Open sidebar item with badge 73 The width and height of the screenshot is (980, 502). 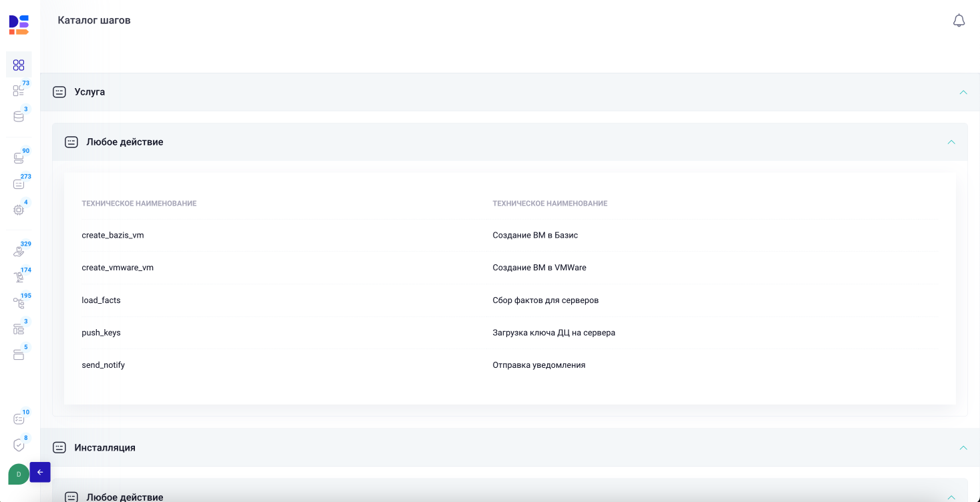pyautogui.click(x=19, y=91)
